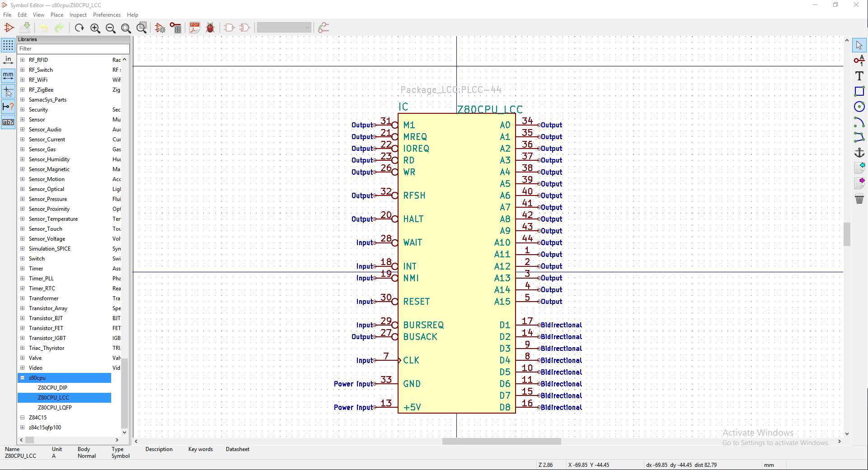Click the synchronized pins edit mode icon
The height and width of the screenshot is (470, 868).
(324, 28)
